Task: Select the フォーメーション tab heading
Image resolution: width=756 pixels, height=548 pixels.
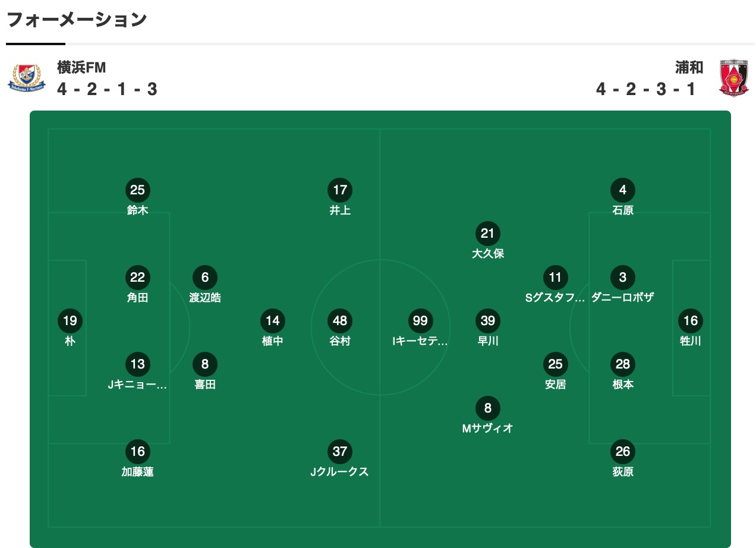Action: click(77, 20)
